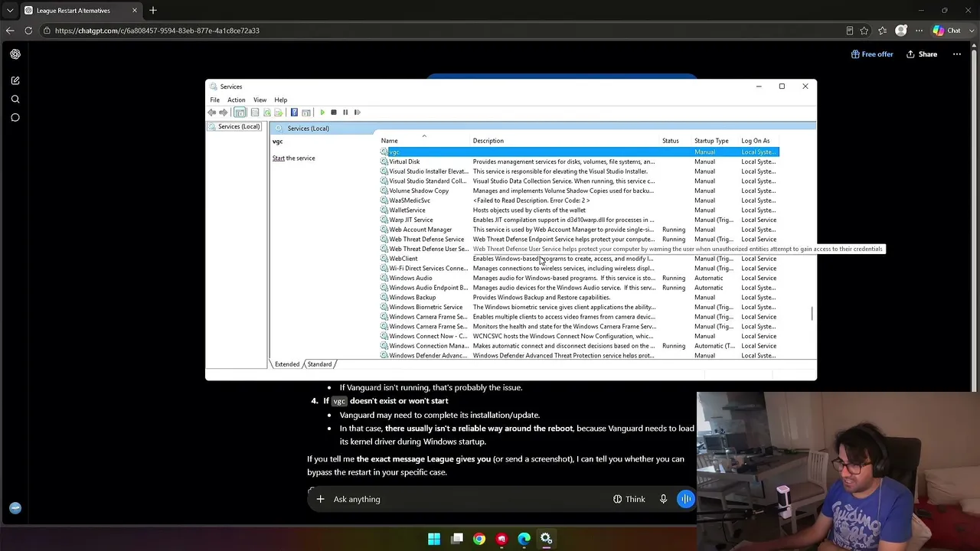Reload the page in the browser
The width and height of the screenshot is (980, 551).
click(x=28, y=31)
